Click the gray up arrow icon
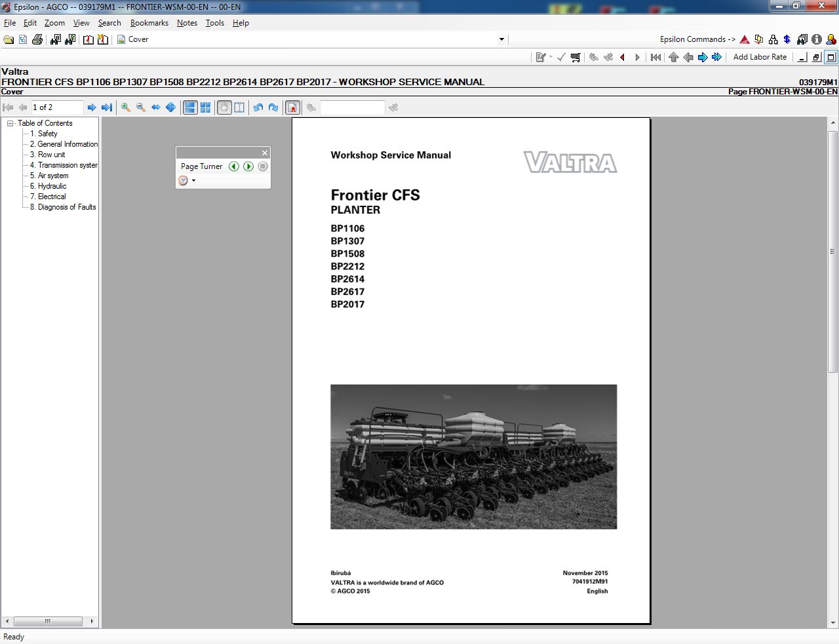Viewport: 839px width, 644px height. tap(674, 57)
